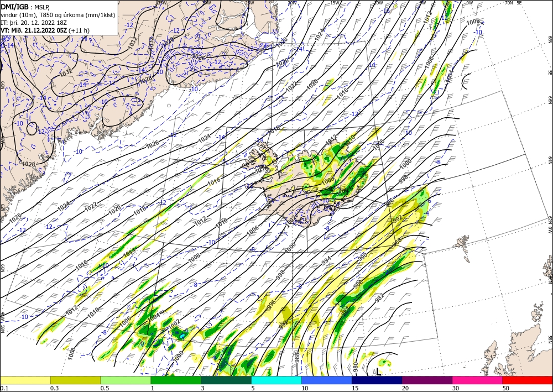Select the 1 mm green legend swatch
The image size is (553, 392).
click(176, 380)
